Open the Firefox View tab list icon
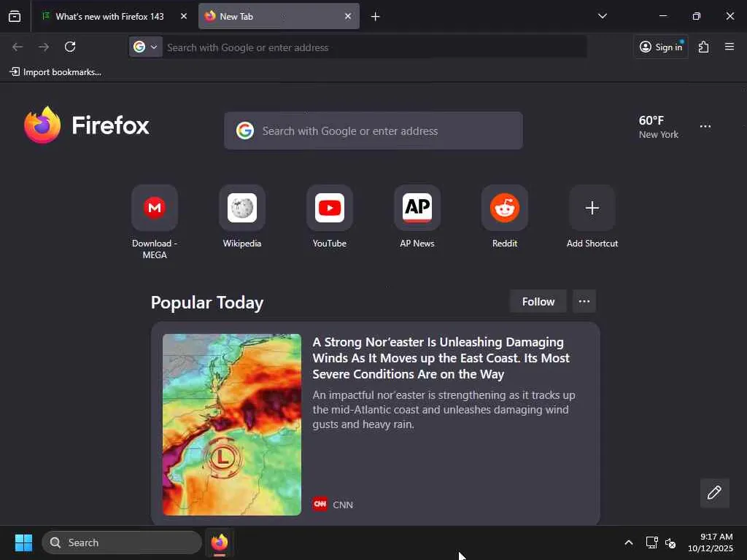 tap(15, 16)
